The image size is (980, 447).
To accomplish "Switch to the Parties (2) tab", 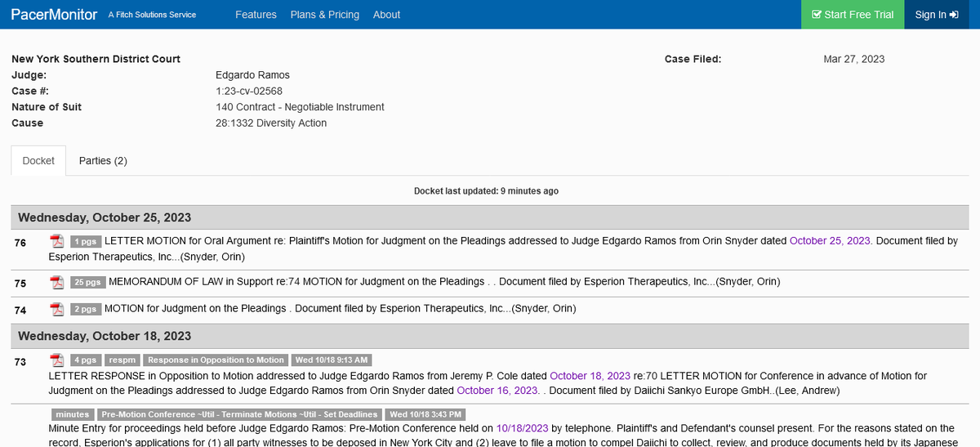I will pyautogui.click(x=103, y=160).
